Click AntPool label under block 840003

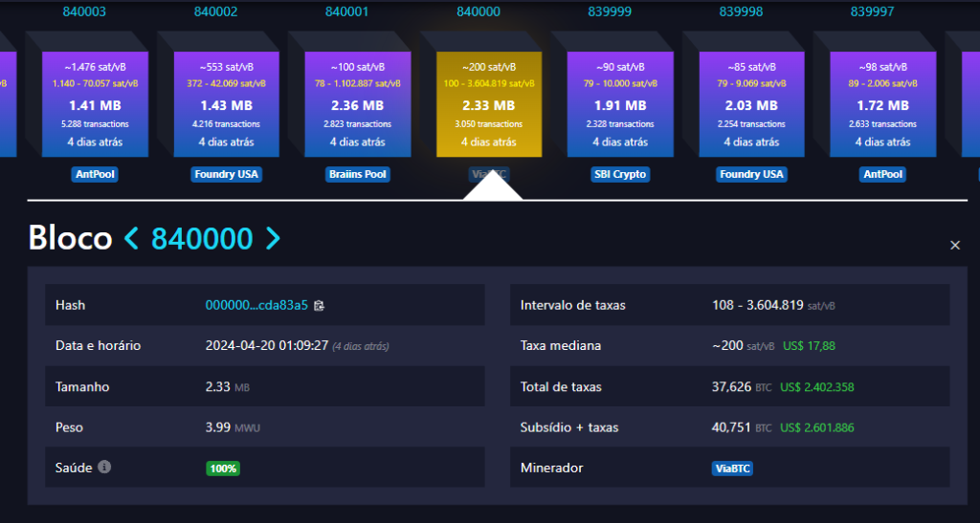(95, 174)
